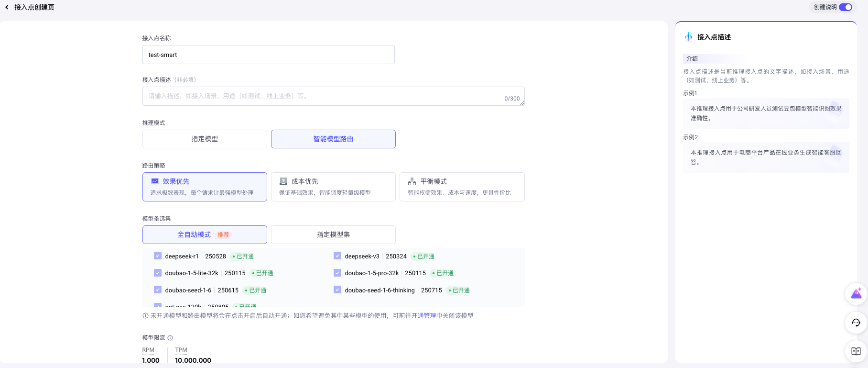Screen dimensions: 868x368
Task: Click the 成本优先 strategy icon
Action: click(283, 181)
